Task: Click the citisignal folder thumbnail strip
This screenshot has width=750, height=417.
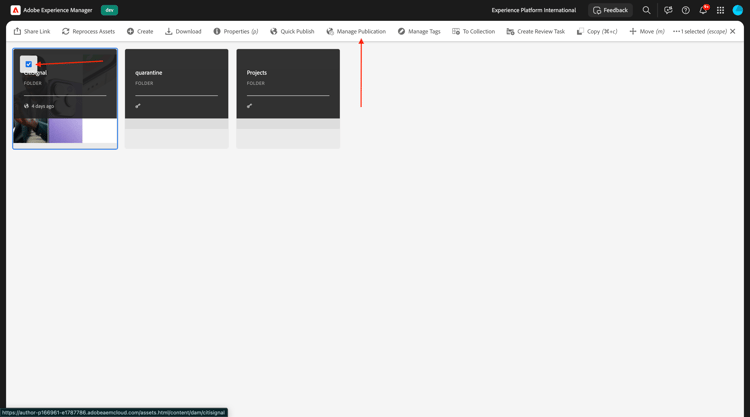Action: point(65,131)
